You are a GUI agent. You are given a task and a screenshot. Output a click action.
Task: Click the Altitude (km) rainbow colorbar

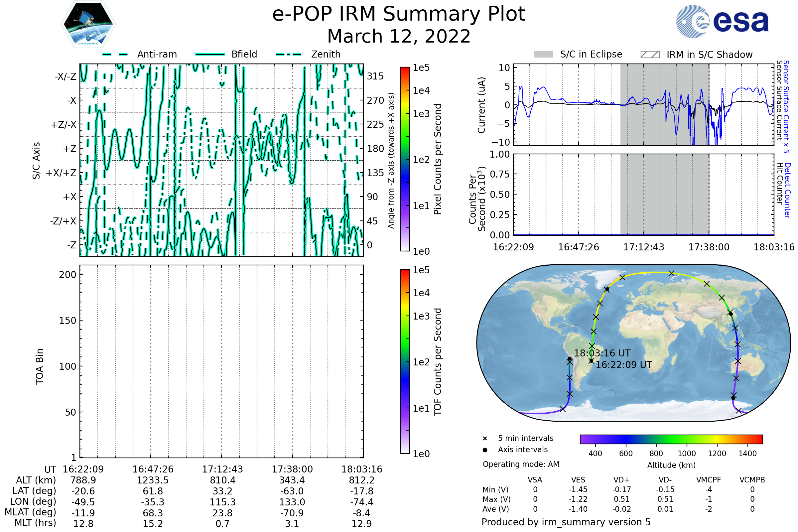pos(671,439)
